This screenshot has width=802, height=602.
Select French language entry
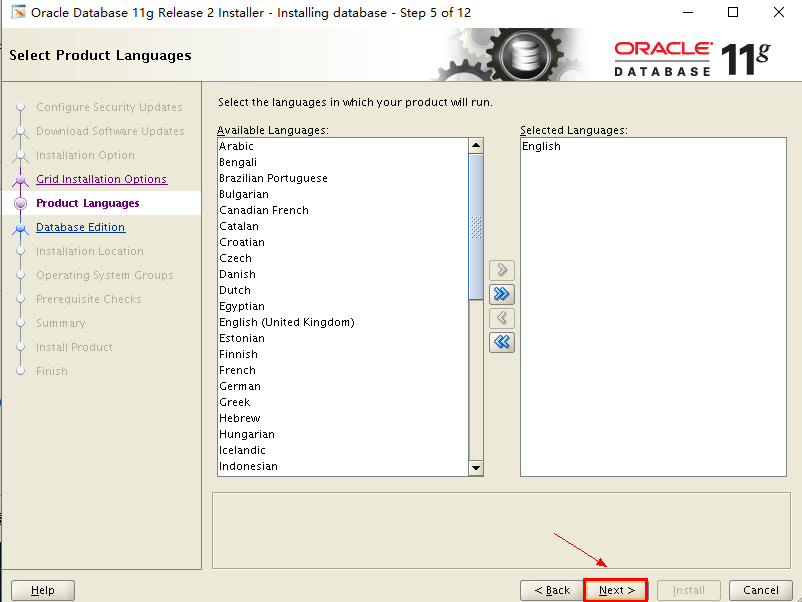(343, 370)
